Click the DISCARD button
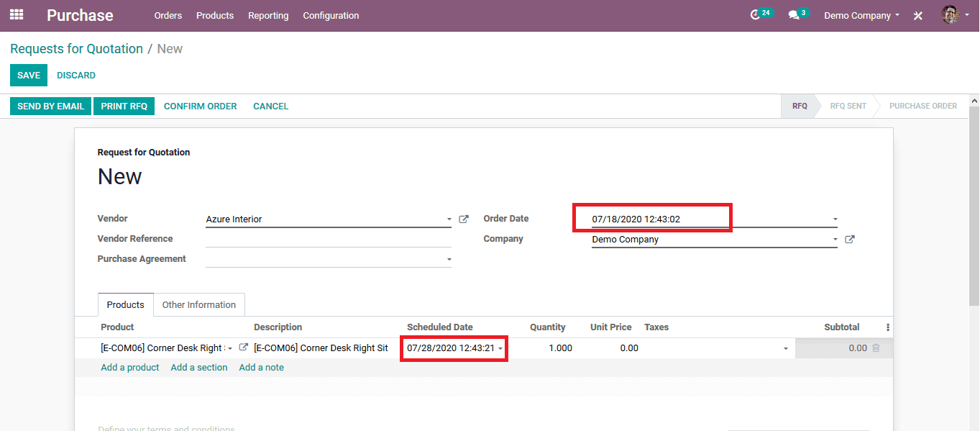 coord(76,76)
